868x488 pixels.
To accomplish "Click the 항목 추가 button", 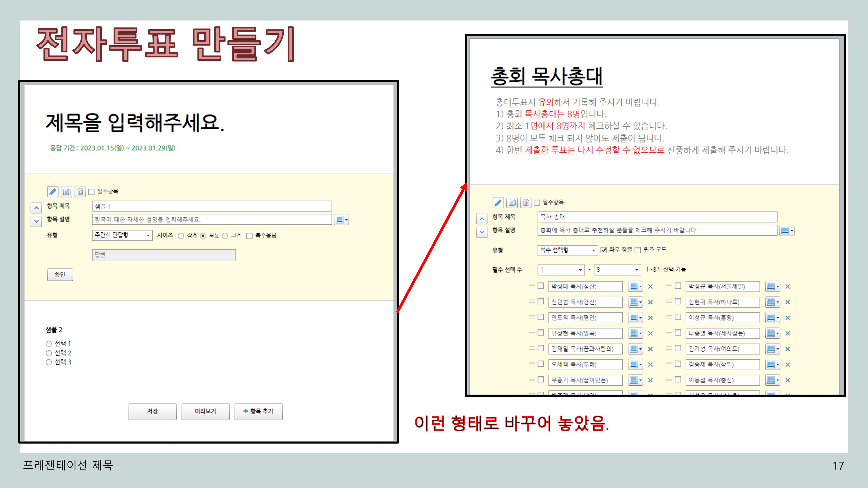I will pos(258,411).
